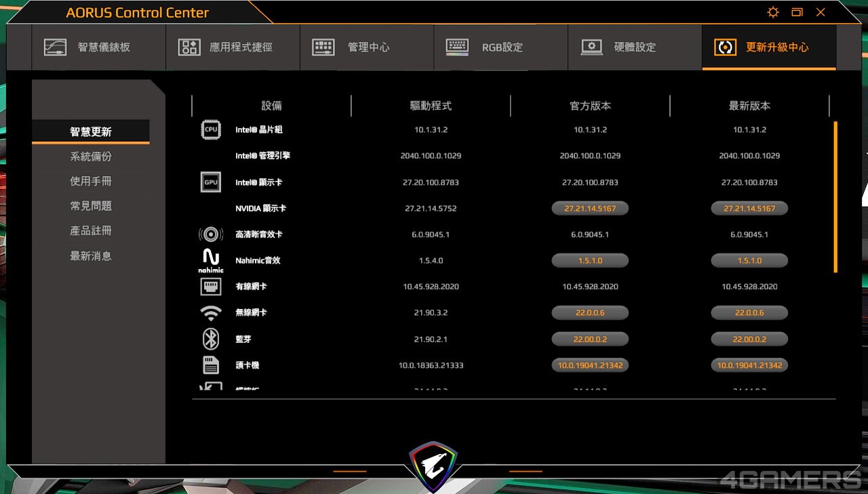Image resolution: width=868 pixels, height=494 pixels.
Task: Click the keyboard icon for 管理中心
Action: (x=323, y=47)
